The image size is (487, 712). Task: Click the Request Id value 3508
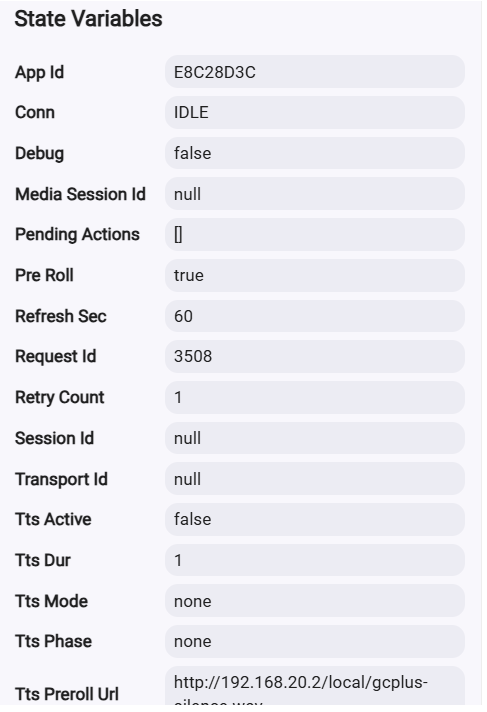click(x=314, y=356)
